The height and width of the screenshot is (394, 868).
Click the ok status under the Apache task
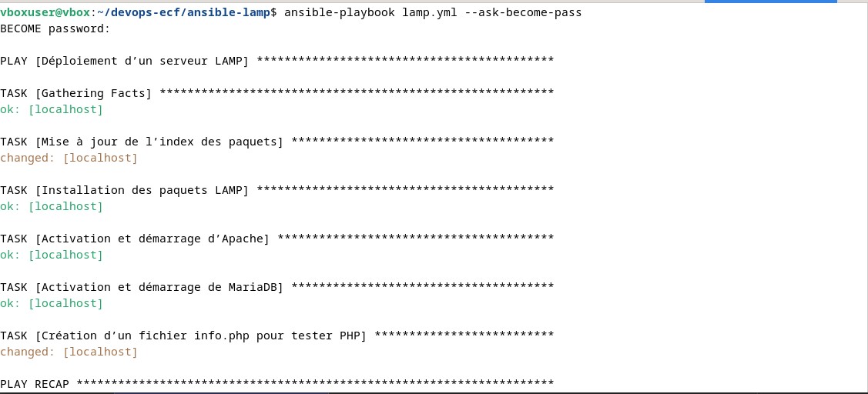[52, 255]
